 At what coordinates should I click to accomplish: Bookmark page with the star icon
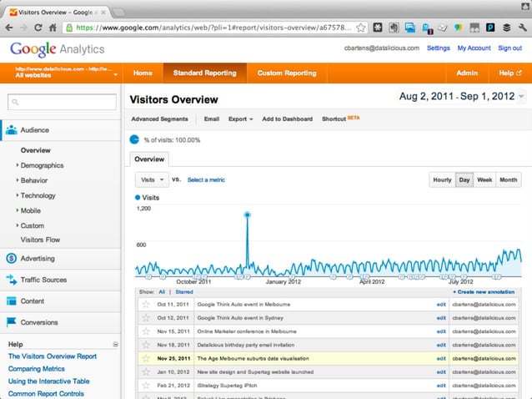pyautogui.click(x=359, y=28)
